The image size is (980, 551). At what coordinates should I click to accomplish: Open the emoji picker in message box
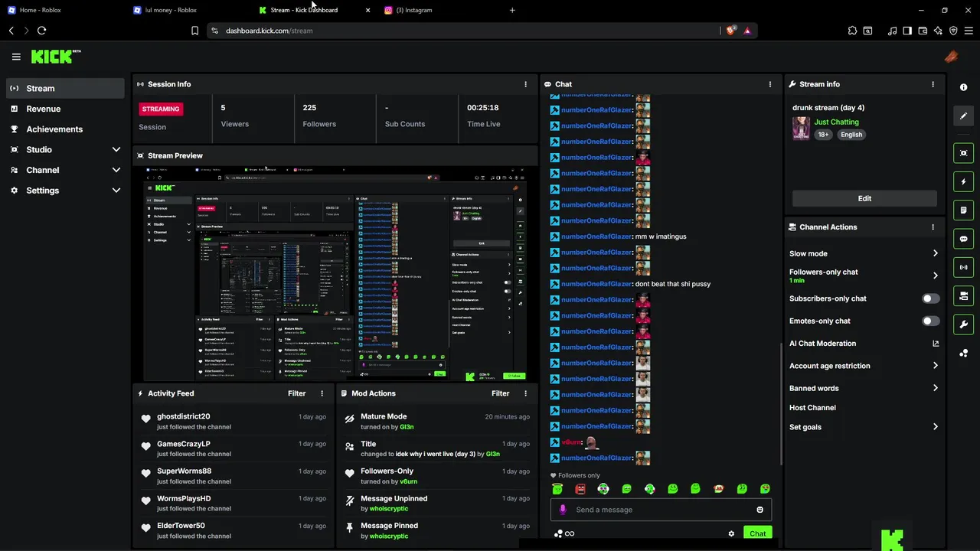click(759, 510)
